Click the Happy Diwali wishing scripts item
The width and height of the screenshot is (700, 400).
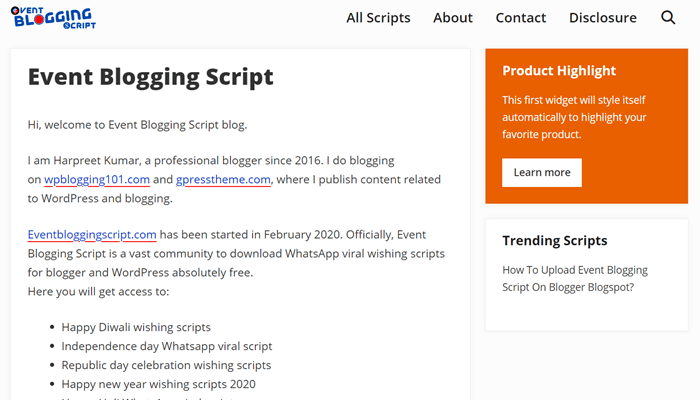136,327
